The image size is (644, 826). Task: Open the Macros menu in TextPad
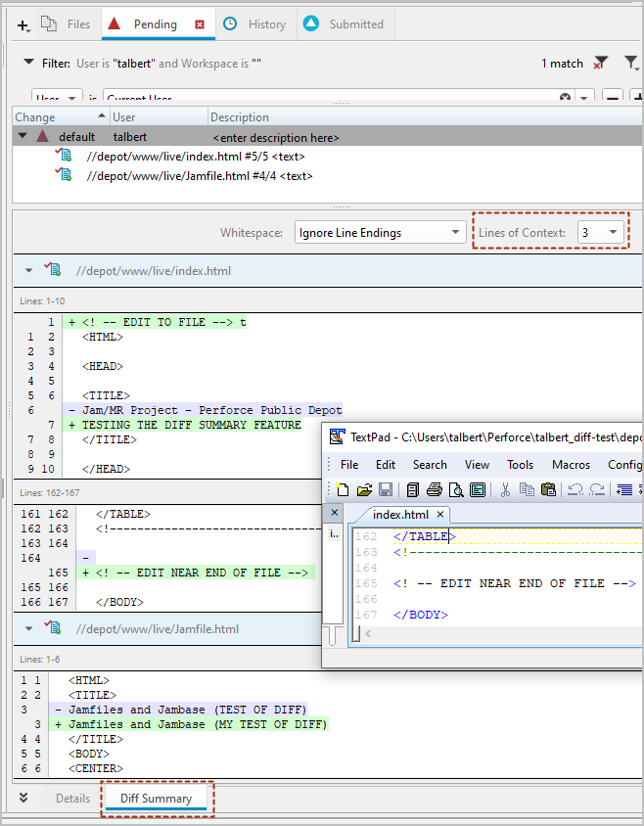coord(571,465)
